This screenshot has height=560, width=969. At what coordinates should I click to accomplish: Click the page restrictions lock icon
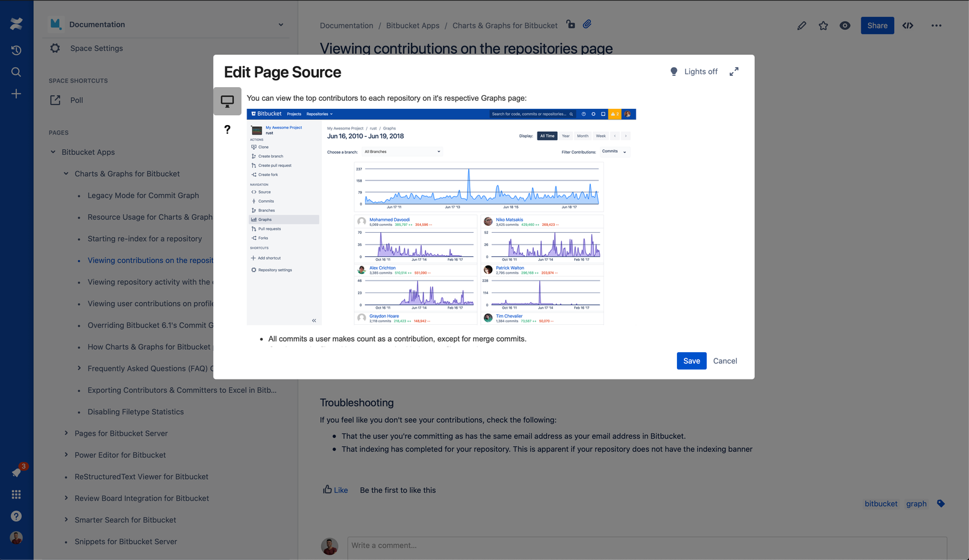point(570,24)
